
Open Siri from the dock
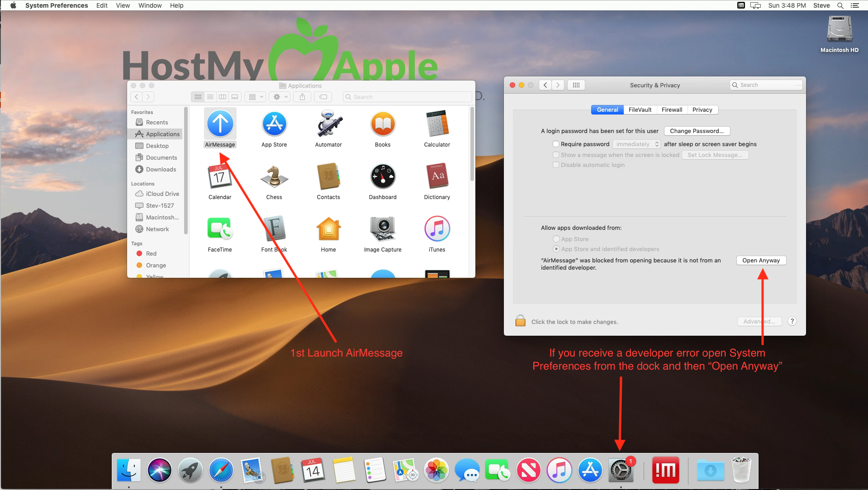[160, 470]
